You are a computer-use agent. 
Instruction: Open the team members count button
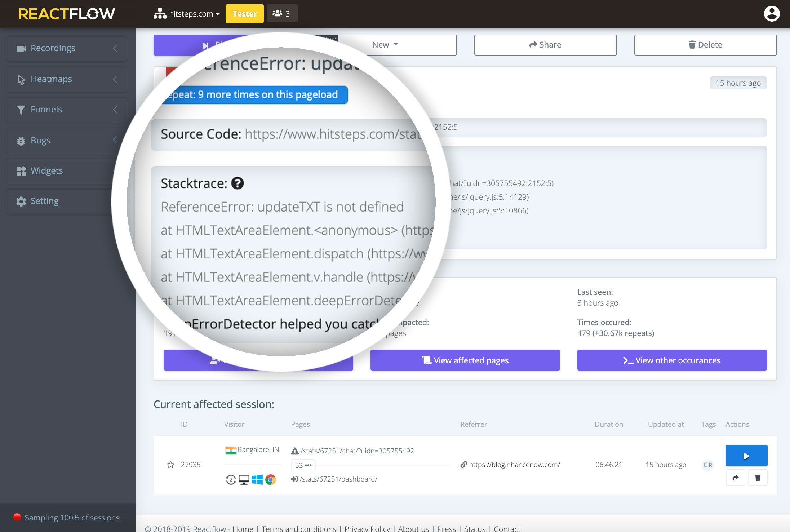click(x=282, y=14)
